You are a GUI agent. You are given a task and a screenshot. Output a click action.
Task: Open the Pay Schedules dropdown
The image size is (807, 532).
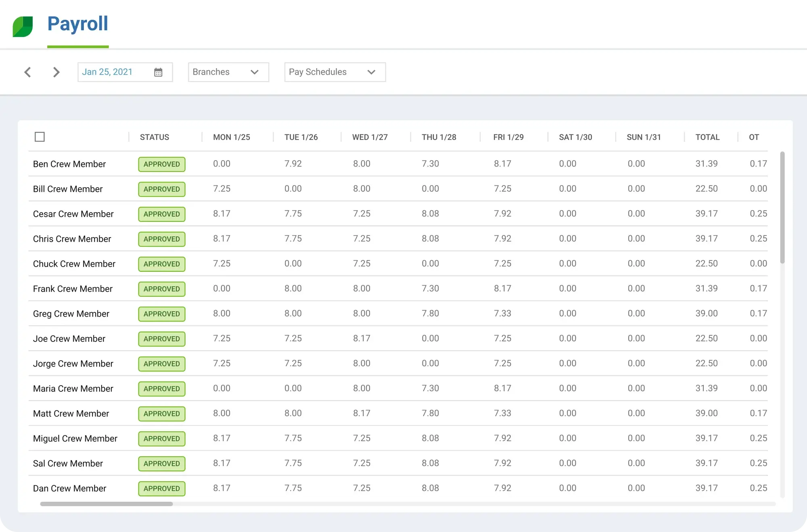pos(335,72)
